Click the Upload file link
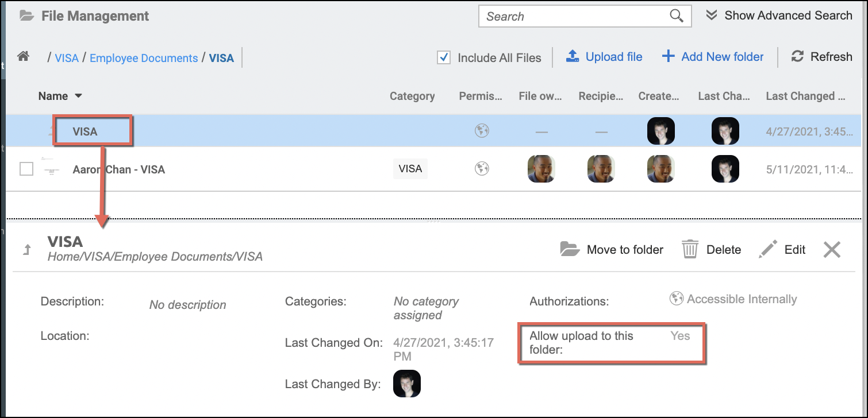The width and height of the screenshot is (868, 418). pos(613,57)
